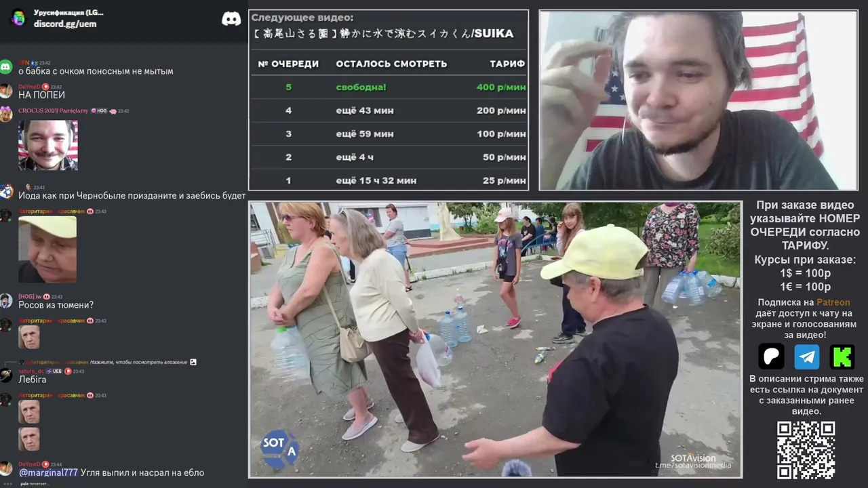
Task: Click the 200 р/мин tariff cell
Action: click(501, 110)
